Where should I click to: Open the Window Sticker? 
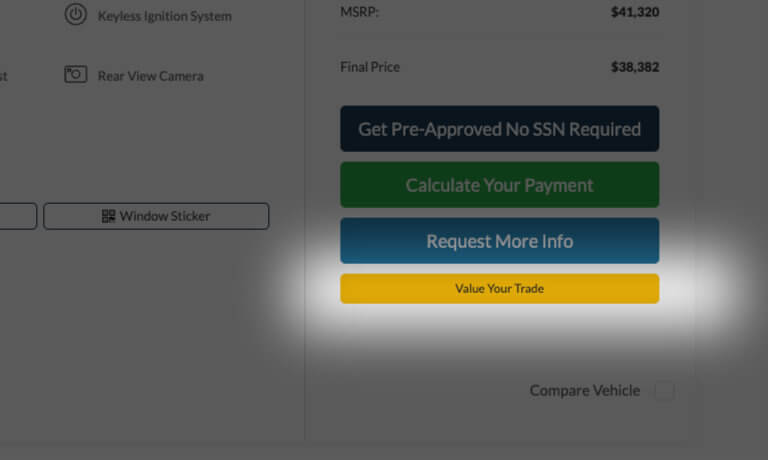156,216
